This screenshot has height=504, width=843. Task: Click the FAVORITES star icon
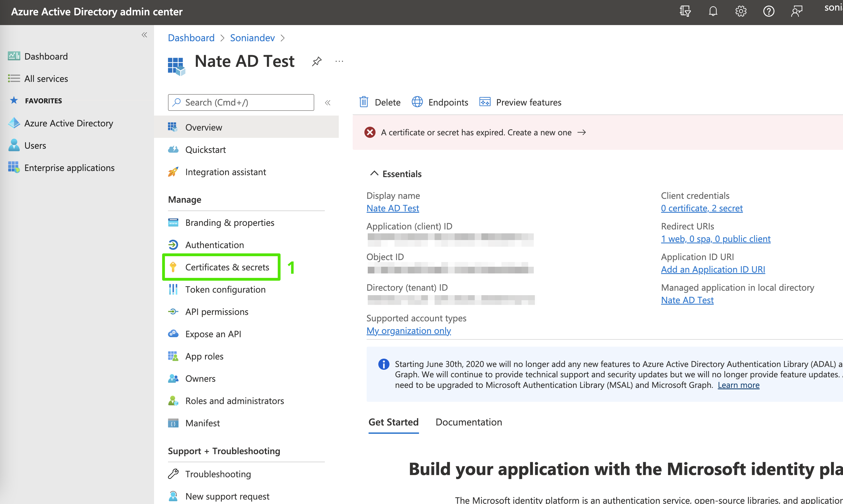(14, 100)
